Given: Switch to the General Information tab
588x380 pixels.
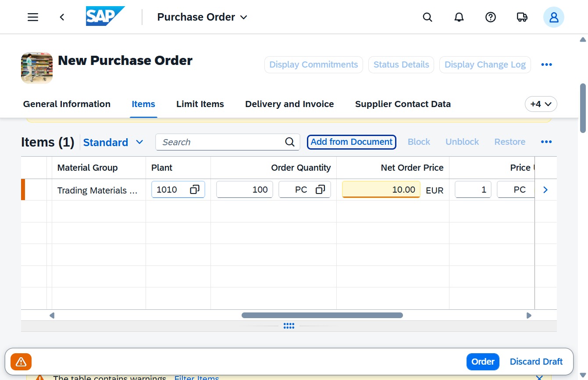Looking at the screenshot, I should (x=67, y=104).
